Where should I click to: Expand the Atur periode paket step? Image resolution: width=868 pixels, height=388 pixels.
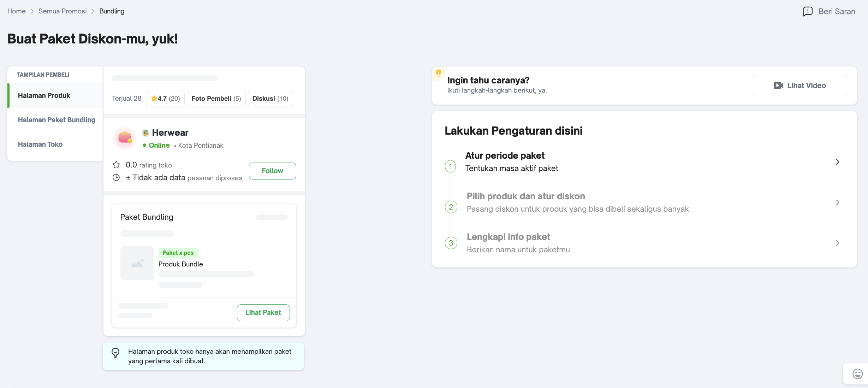coord(837,162)
